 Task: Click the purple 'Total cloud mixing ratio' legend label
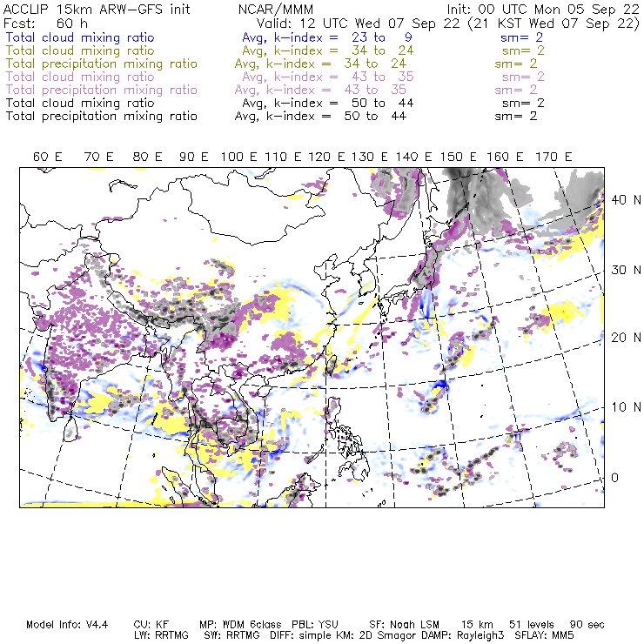(x=80, y=77)
